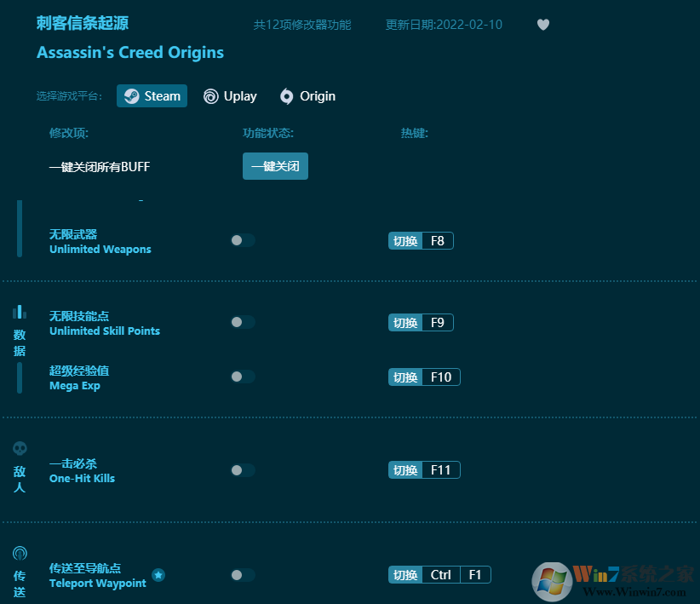
Task: Click the heart favorite icon
Action: pos(542,25)
